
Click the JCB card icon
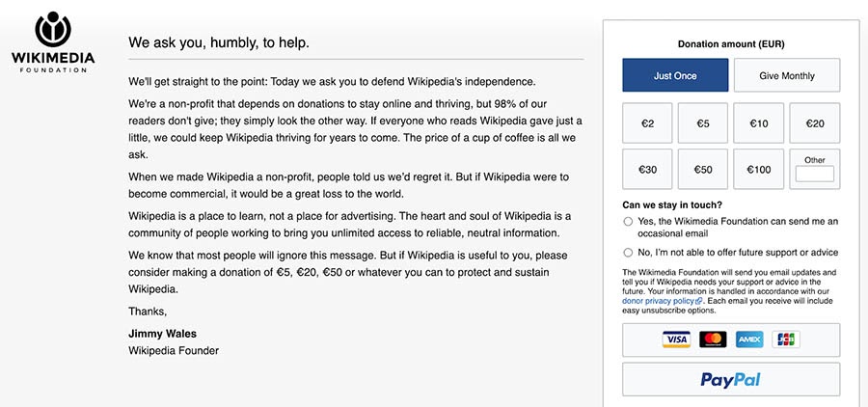coord(786,339)
